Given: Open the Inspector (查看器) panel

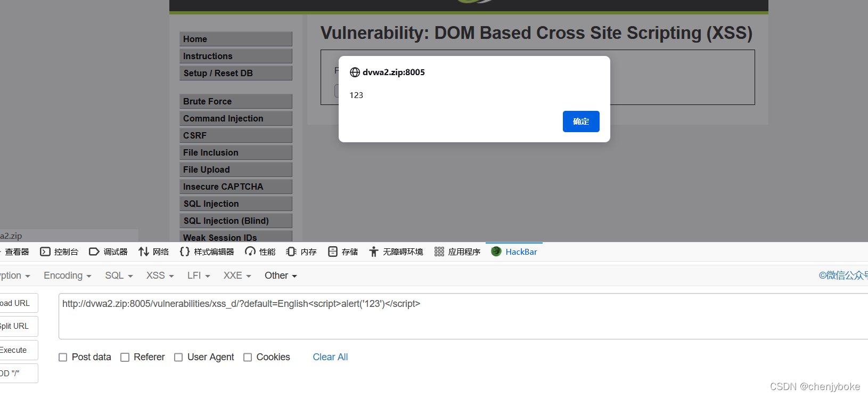Looking at the screenshot, I should tap(15, 252).
